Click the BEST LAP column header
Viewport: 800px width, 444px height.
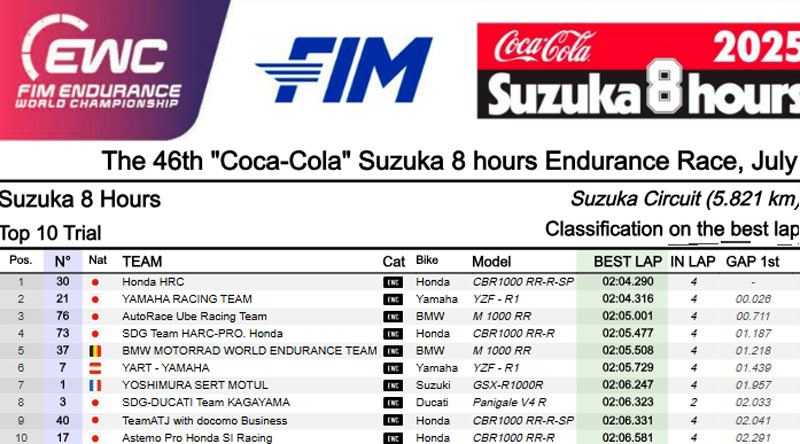[x=627, y=261]
